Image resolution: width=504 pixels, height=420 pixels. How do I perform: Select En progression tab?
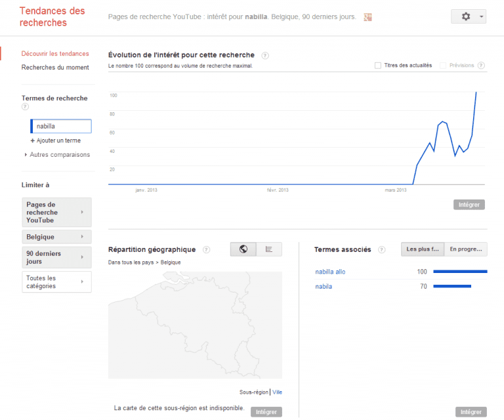click(466, 249)
